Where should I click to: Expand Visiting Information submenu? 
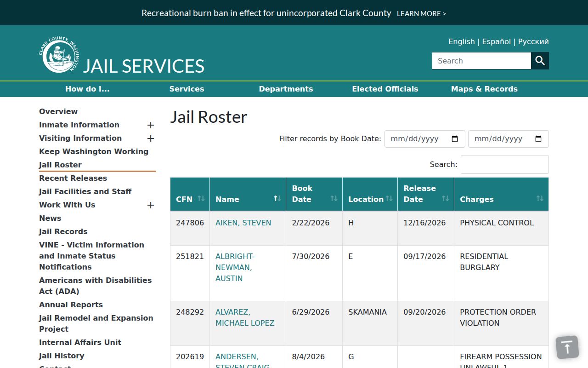click(x=151, y=138)
